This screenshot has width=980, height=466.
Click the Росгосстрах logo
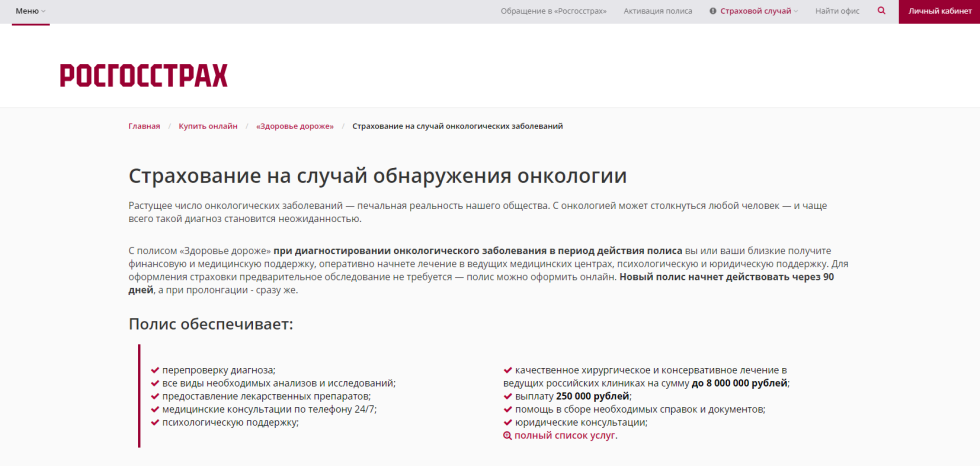click(144, 75)
